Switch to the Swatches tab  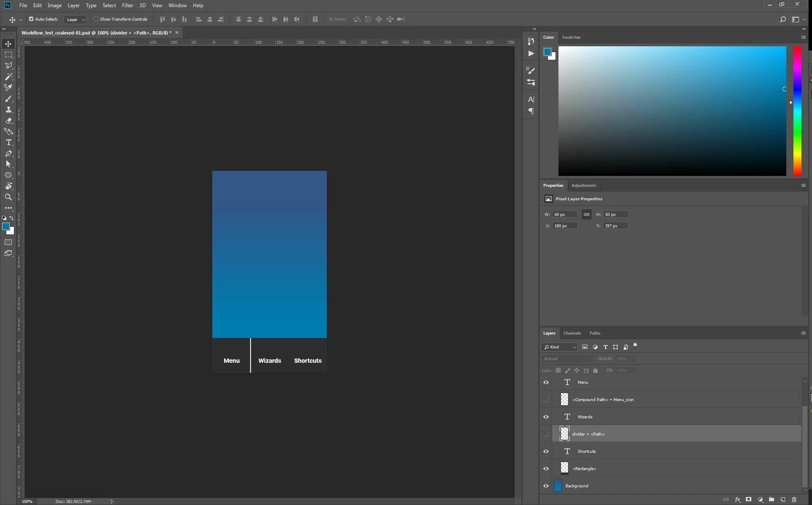click(571, 37)
